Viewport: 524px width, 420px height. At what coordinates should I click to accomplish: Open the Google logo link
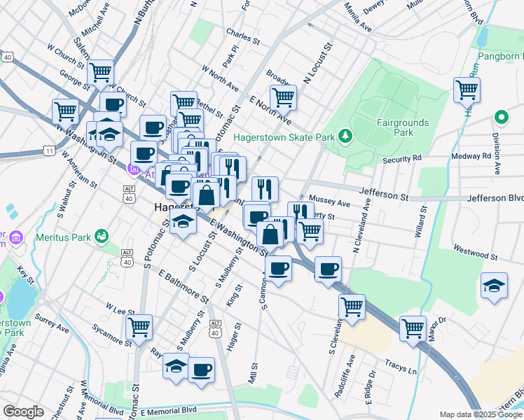[23, 412]
